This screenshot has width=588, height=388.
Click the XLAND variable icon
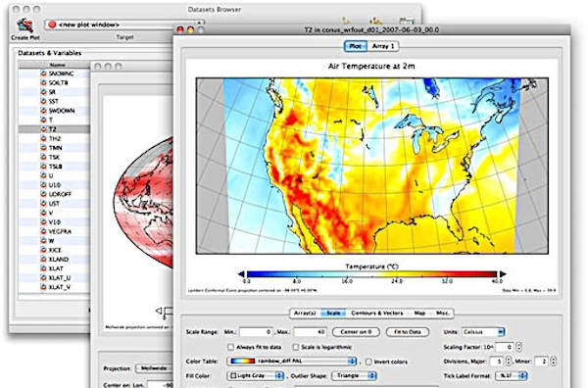pos(44,259)
